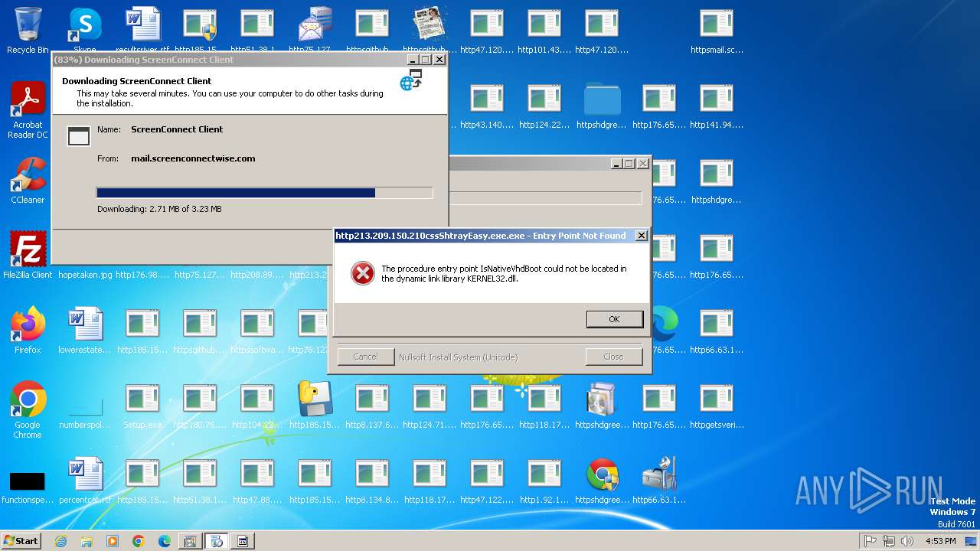Select the http124.71.... desktop file
Image resolution: width=980 pixels, height=551 pixels.
pyautogui.click(x=430, y=406)
